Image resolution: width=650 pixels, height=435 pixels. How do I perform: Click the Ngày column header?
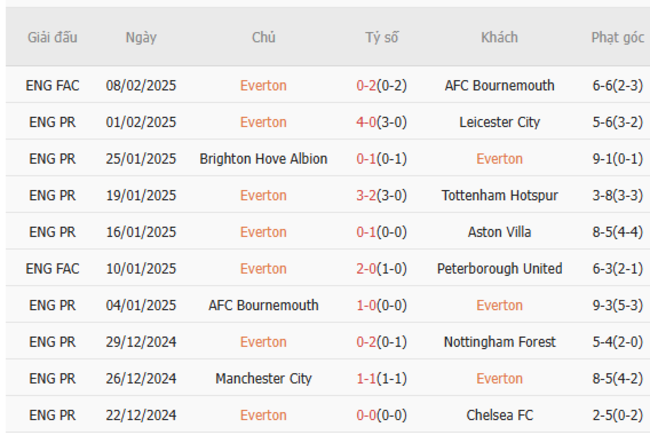pyautogui.click(x=141, y=38)
